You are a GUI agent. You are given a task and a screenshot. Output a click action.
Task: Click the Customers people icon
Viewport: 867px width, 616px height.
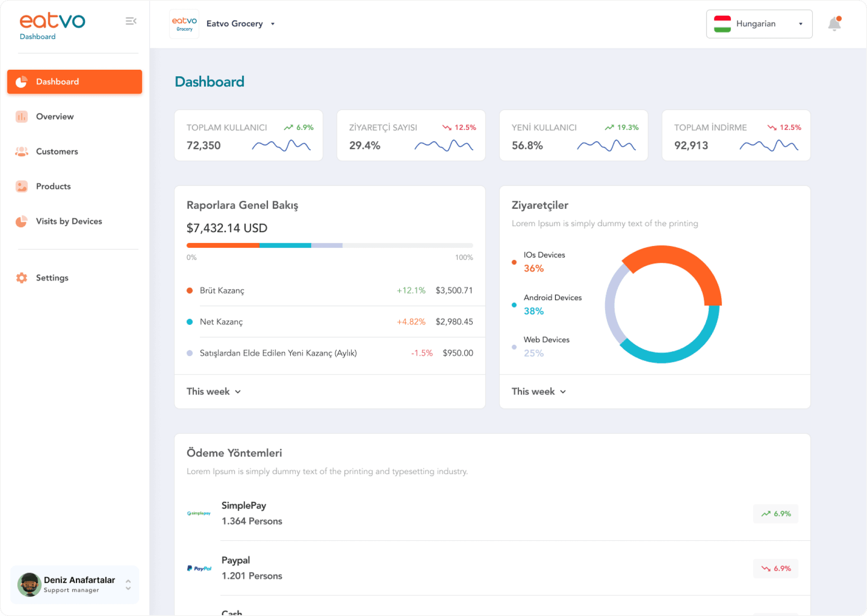[21, 152]
